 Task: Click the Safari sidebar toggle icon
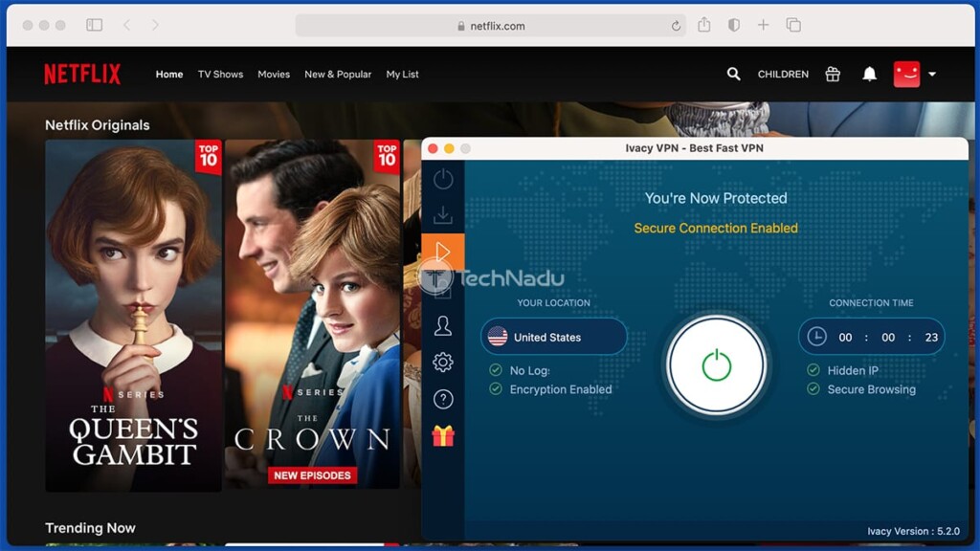[95, 25]
